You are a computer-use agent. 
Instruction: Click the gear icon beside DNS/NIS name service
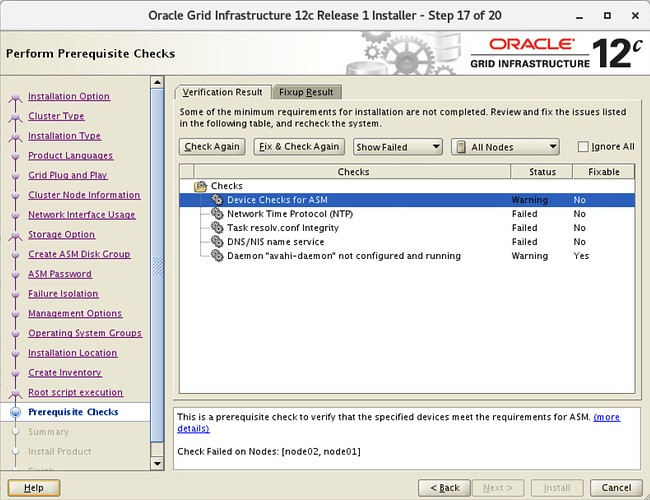click(217, 242)
